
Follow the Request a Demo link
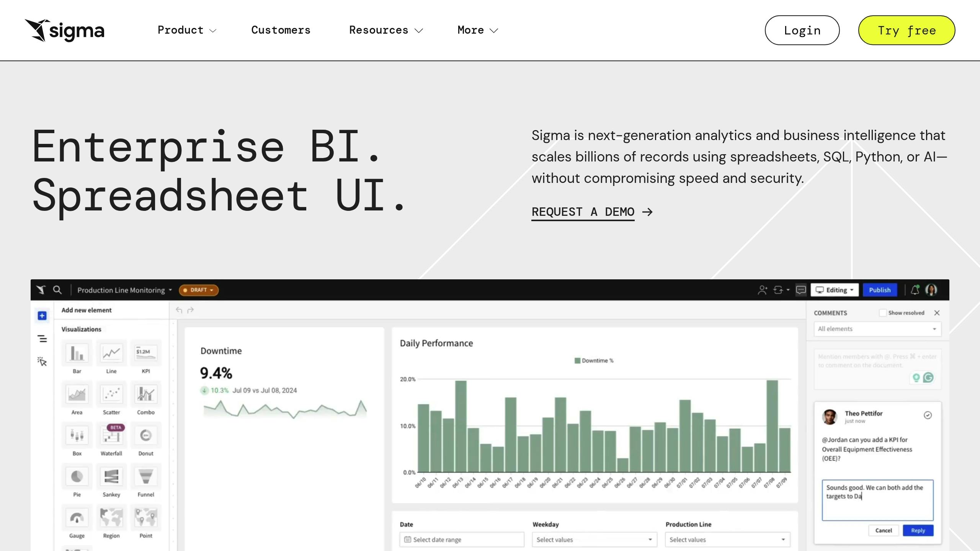(592, 212)
